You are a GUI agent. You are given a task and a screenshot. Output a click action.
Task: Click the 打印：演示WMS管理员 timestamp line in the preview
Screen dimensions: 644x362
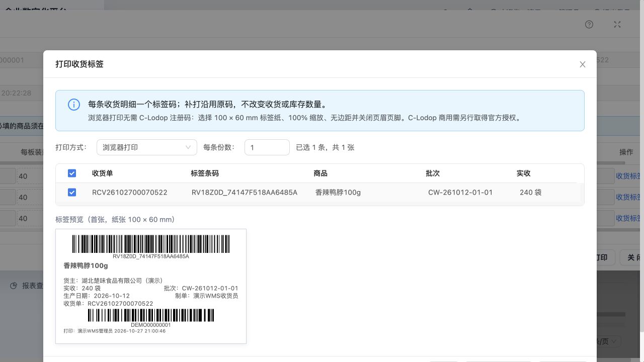[114, 331]
